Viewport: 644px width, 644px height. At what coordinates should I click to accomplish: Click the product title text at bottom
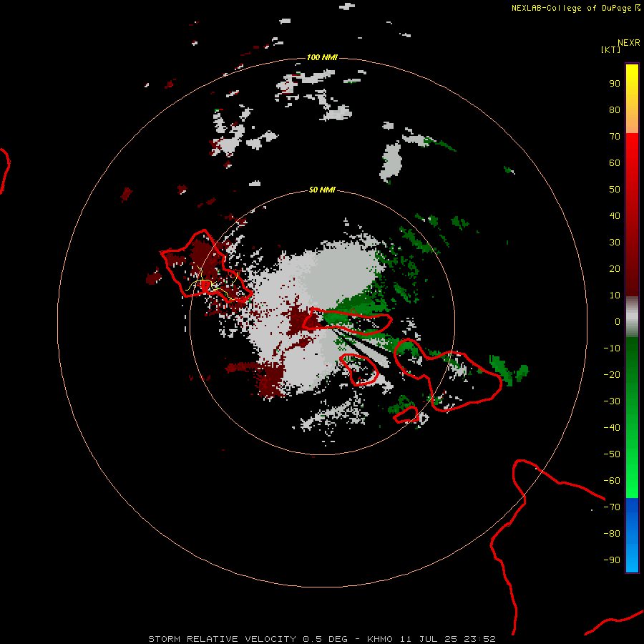[x=322, y=639]
